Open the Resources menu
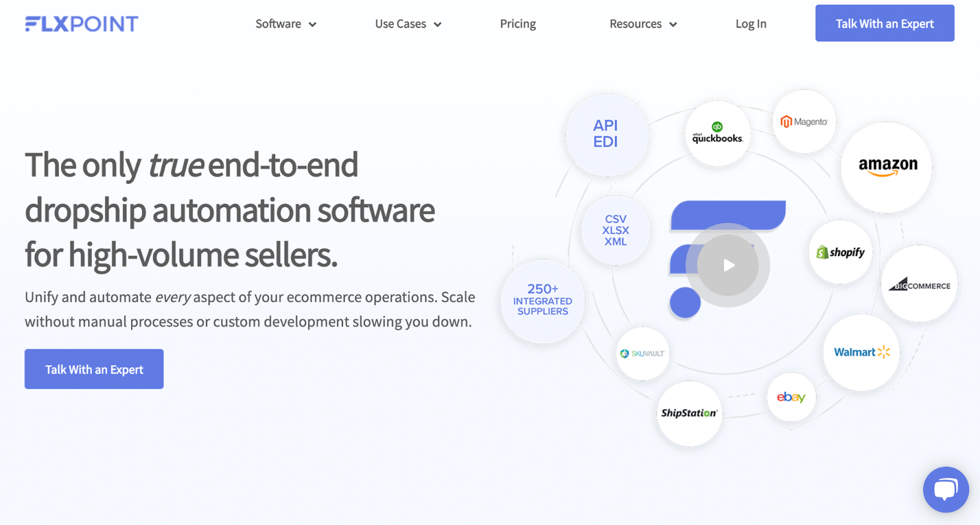Screen dimensions: 980x525 point(635,24)
